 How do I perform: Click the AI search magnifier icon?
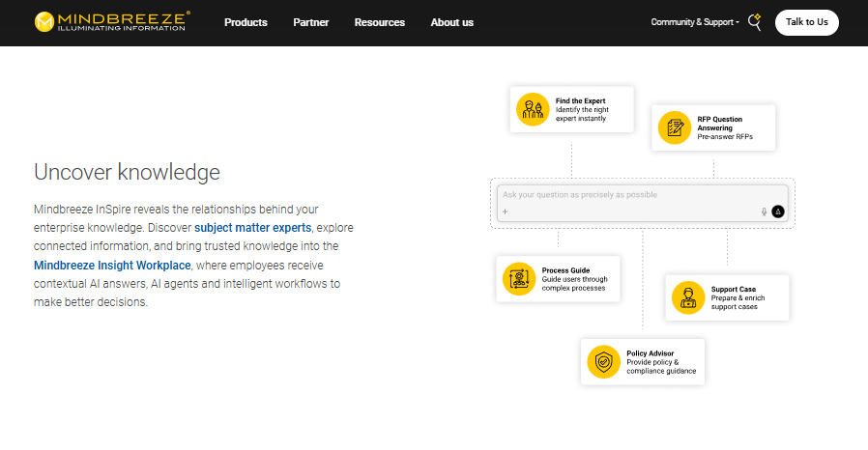pos(755,22)
